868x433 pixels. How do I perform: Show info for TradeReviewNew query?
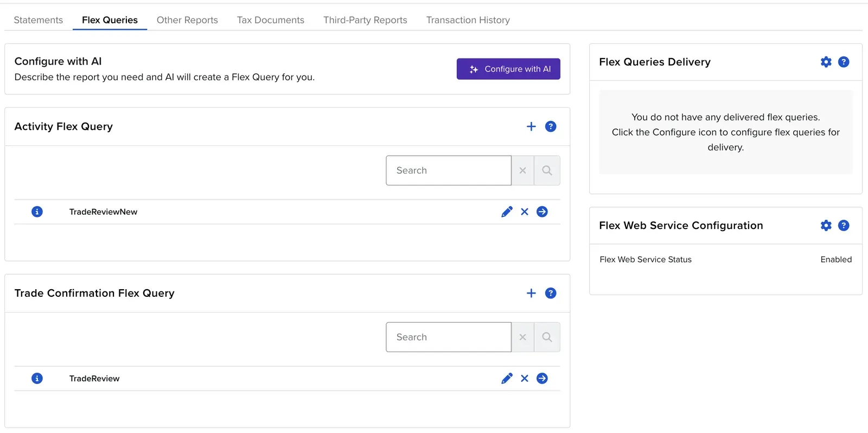click(x=37, y=212)
